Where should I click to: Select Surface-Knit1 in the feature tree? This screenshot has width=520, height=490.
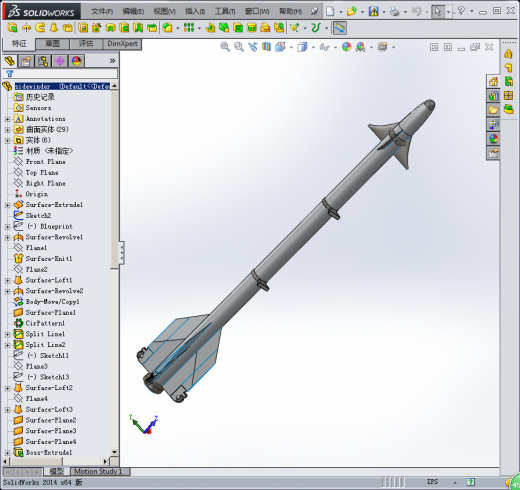(49, 259)
